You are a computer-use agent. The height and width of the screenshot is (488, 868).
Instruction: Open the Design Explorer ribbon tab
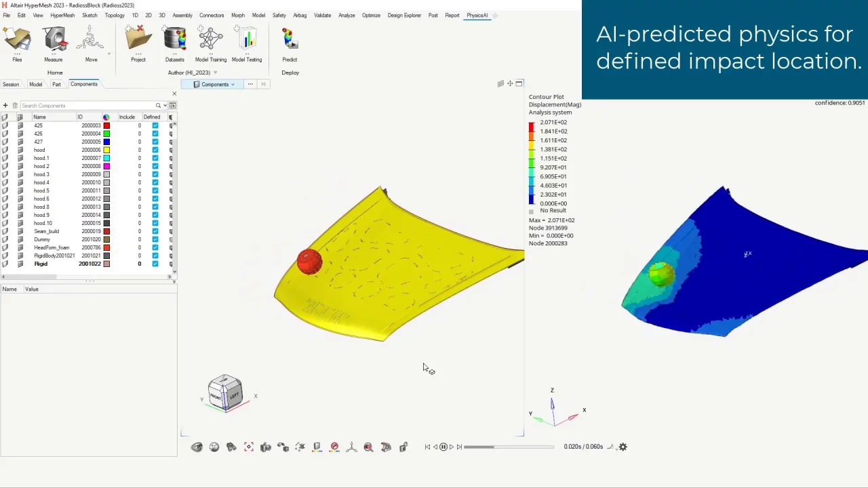coord(404,15)
